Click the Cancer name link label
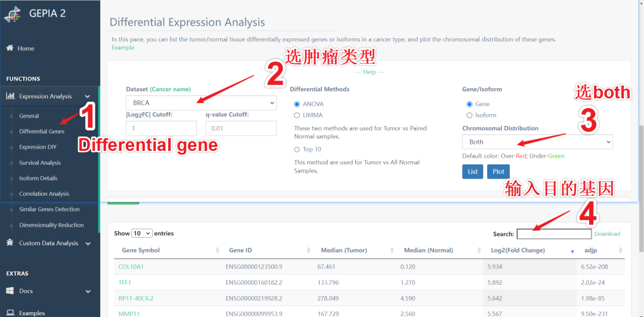Screen dimensions: 644x317 170,89
